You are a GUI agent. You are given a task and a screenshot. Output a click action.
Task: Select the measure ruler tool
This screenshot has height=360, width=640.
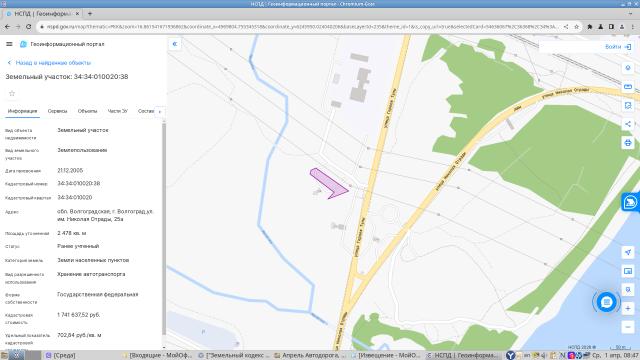pos(628,87)
